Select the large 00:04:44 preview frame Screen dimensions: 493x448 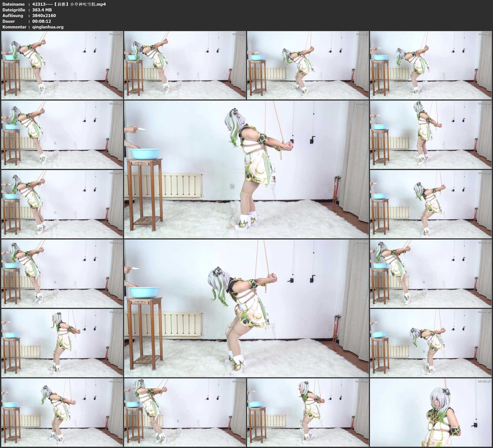[246, 308]
